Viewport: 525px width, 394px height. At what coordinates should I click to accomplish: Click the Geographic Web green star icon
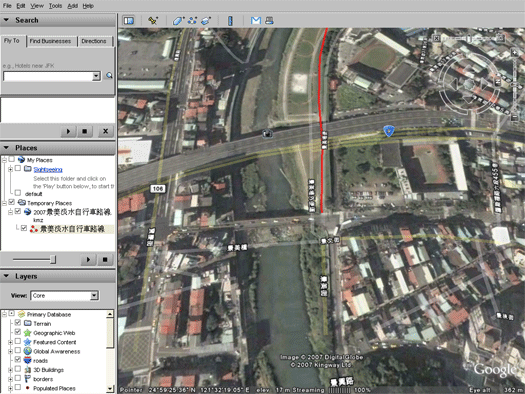pos(27,333)
